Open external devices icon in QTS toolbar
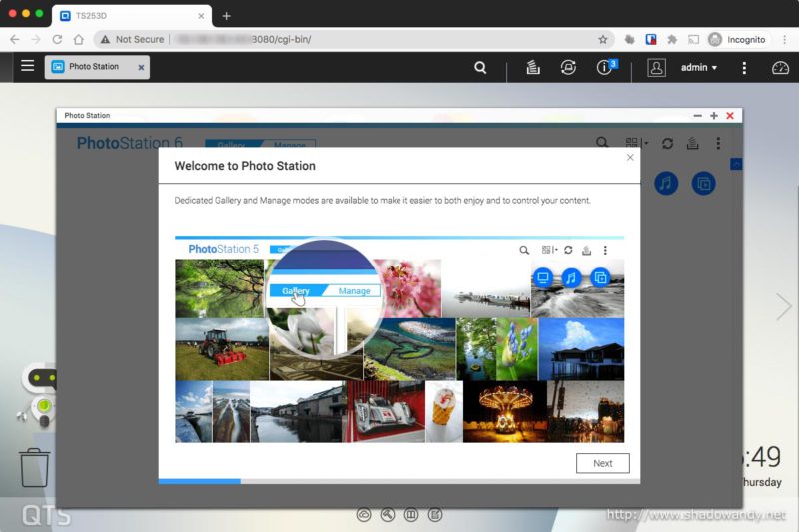This screenshot has width=799, height=532. point(568,68)
